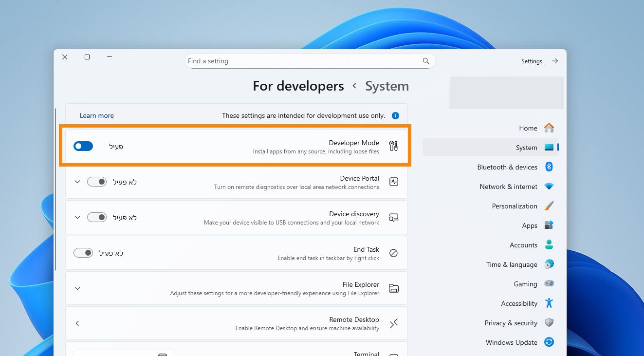Minimize the Settings window

tap(110, 57)
